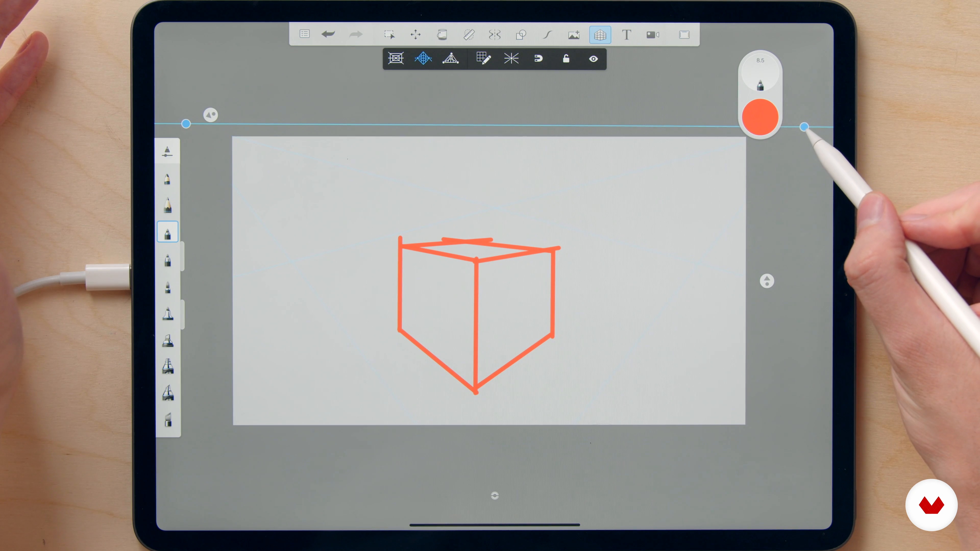Redo with the greyed forward arrow
The image size is (980, 551).
356,35
